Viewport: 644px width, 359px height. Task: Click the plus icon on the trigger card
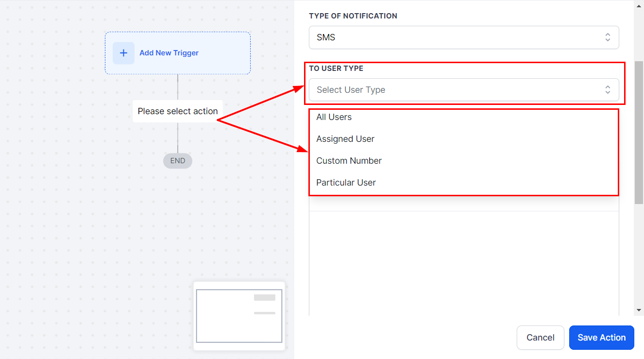coord(123,53)
